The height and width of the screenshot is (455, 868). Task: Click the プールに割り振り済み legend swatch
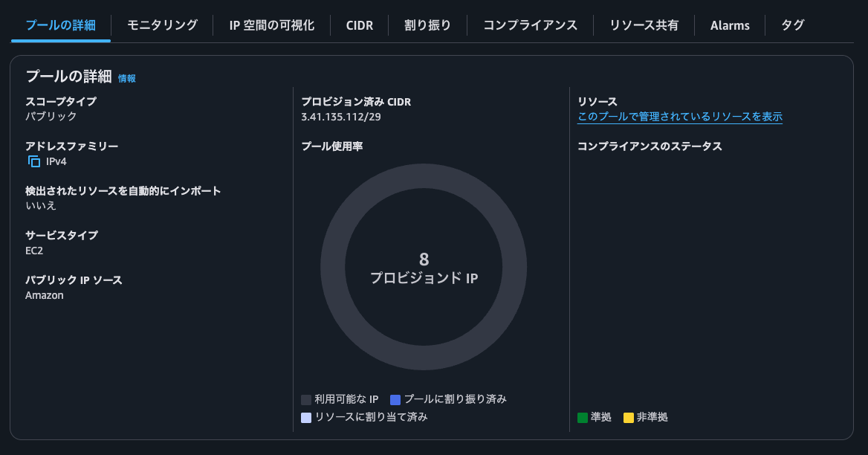point(395,398)
